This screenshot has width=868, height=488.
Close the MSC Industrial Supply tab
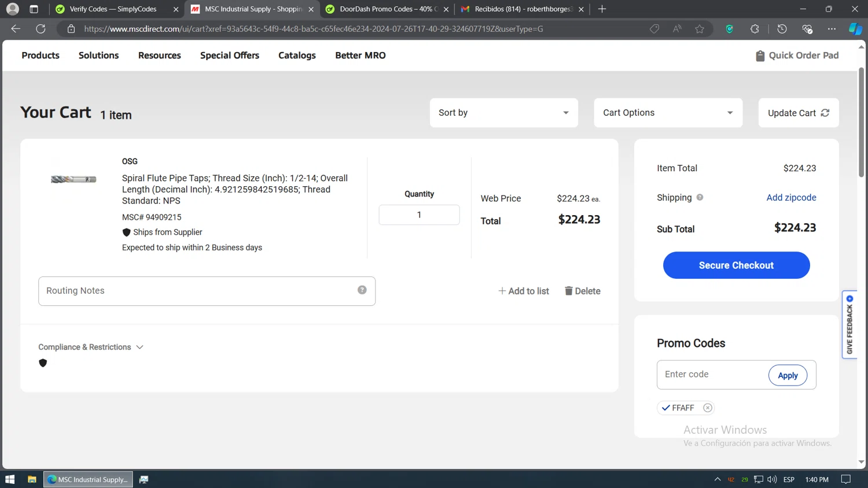[311, 9]
